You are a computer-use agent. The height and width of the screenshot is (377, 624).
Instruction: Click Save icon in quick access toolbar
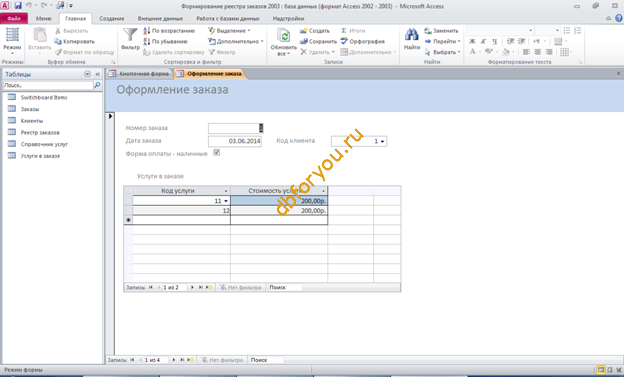click(18, 6)
